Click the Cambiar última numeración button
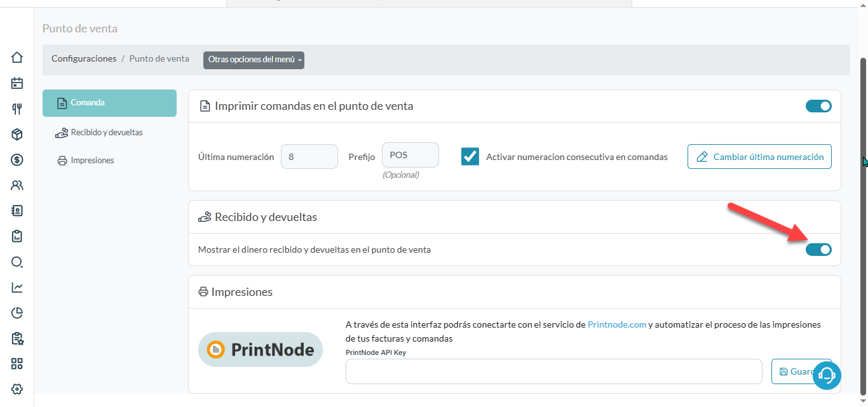The image size is (868, 407). [759, 156]
